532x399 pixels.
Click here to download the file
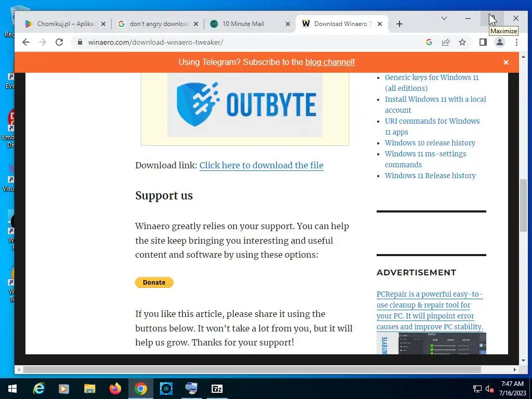click(261, 165)
